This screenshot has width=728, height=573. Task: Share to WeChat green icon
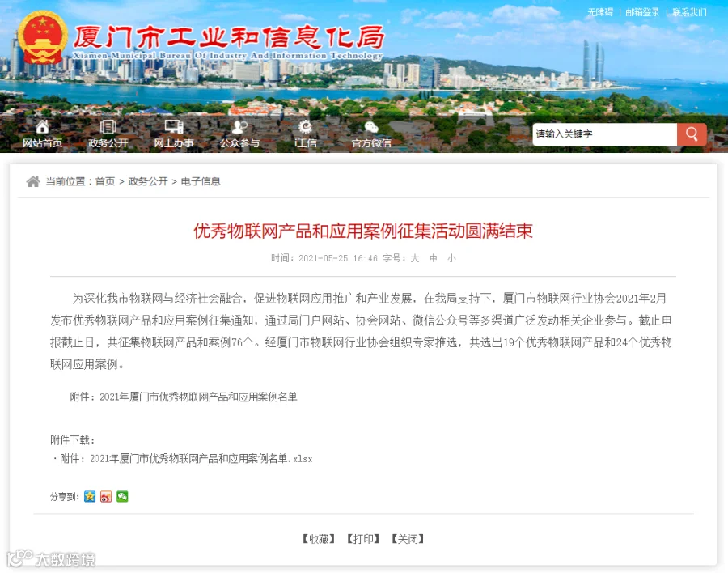122,496
